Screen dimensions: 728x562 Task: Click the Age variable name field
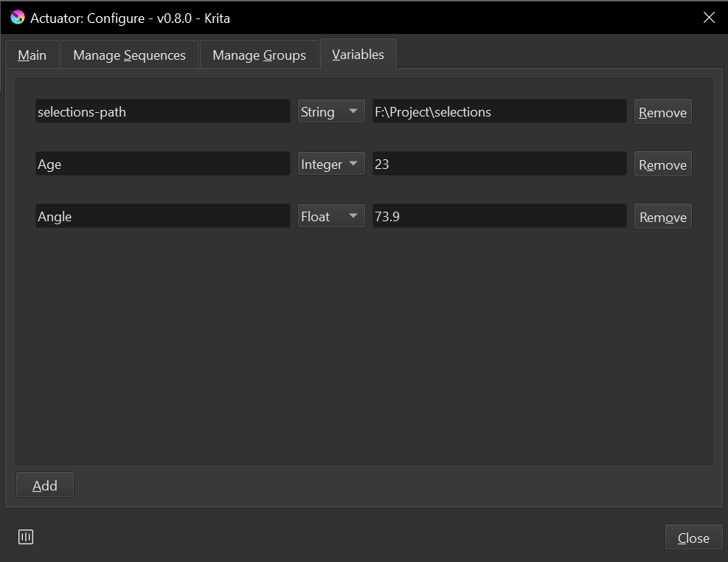click(162, 164)
